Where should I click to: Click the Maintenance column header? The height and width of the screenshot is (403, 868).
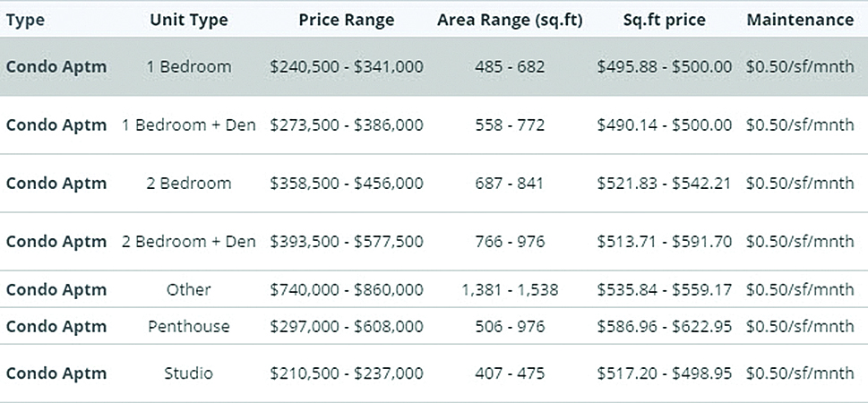coord(800,20)
